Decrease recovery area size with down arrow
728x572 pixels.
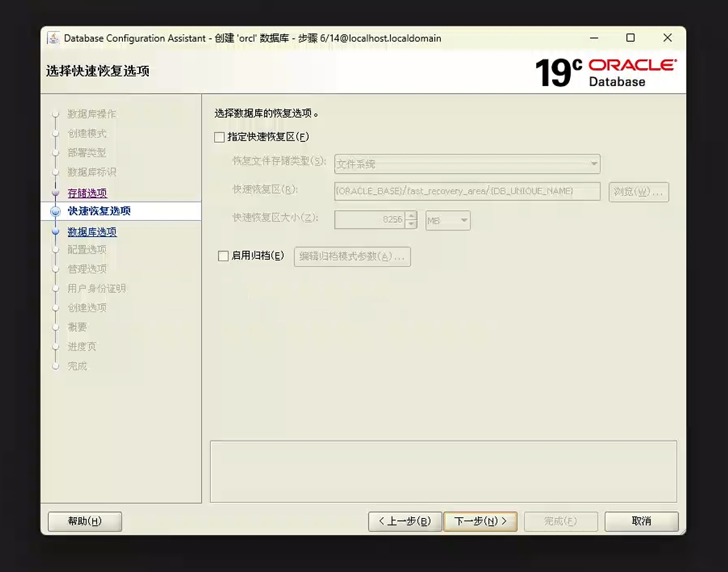click(x=411, y=224)
